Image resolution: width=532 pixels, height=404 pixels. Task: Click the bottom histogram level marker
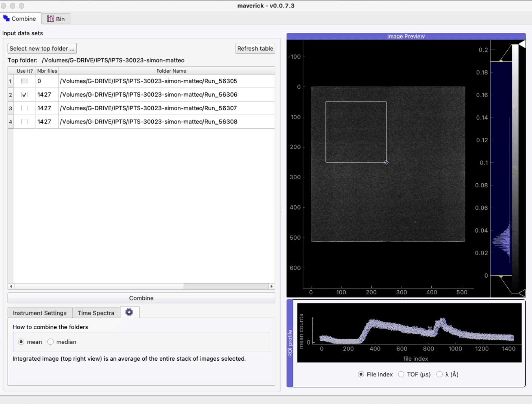[x=501, y=276]
